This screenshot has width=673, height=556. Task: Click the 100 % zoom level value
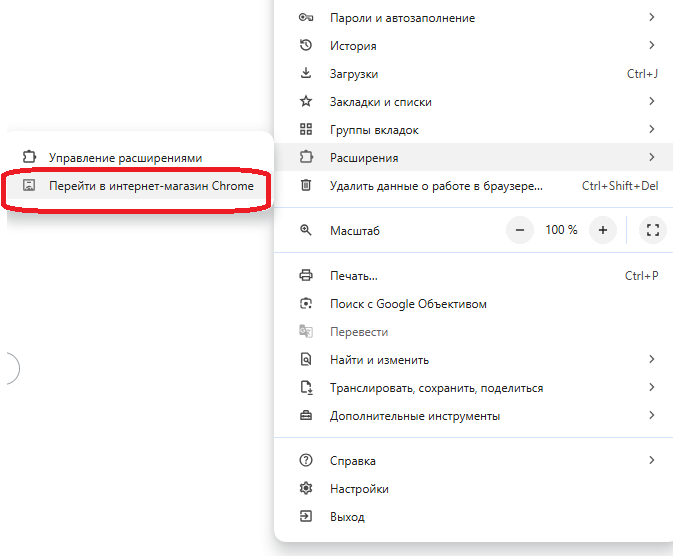(x=561, y=230)
